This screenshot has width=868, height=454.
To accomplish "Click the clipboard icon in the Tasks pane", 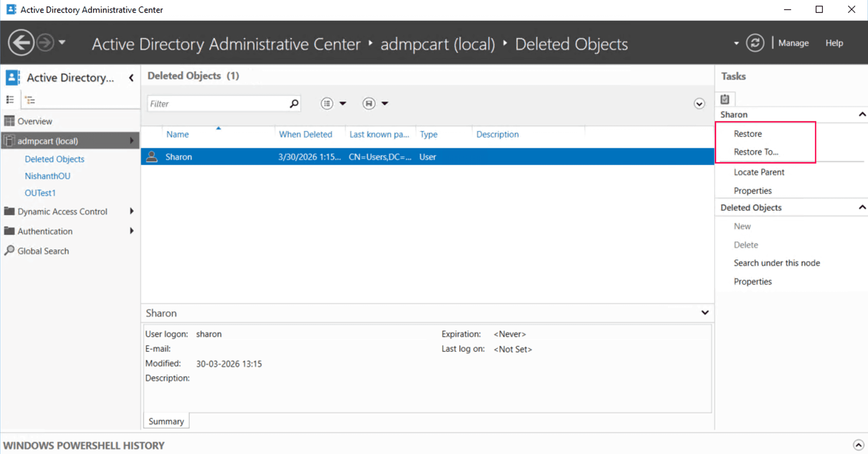I will click(725, 99).
